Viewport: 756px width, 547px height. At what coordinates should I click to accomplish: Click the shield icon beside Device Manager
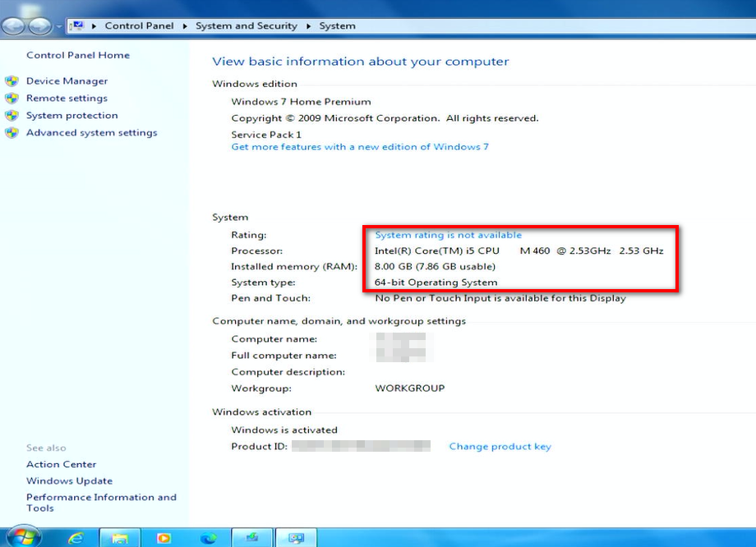point(12,81)
